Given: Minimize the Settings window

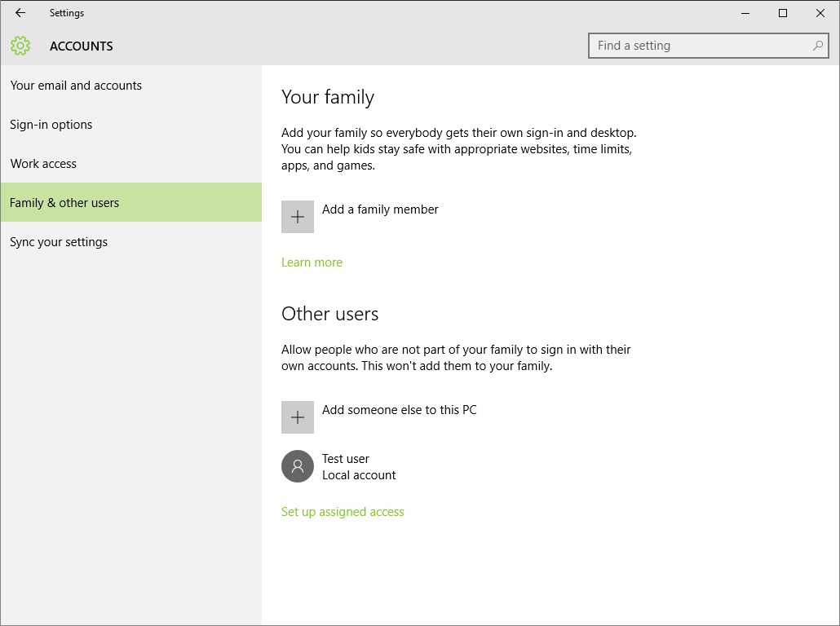Looking at the screenshot, I should click(745, 13).
